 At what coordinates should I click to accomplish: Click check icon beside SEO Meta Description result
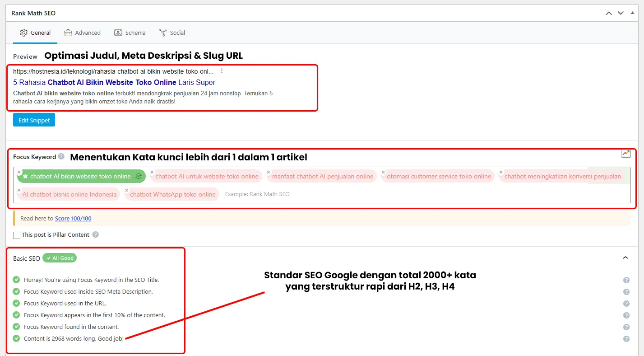click(x=17, y=291)
